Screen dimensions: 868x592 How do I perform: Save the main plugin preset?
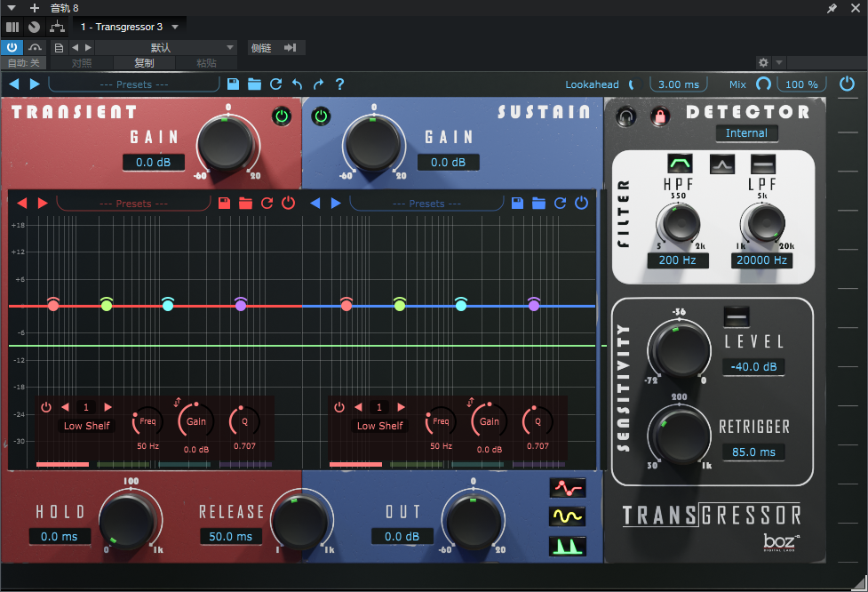233,84
